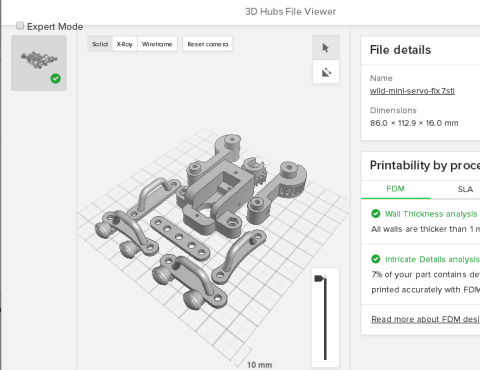Select the pointer cursor tool

[x=326, y=48]
